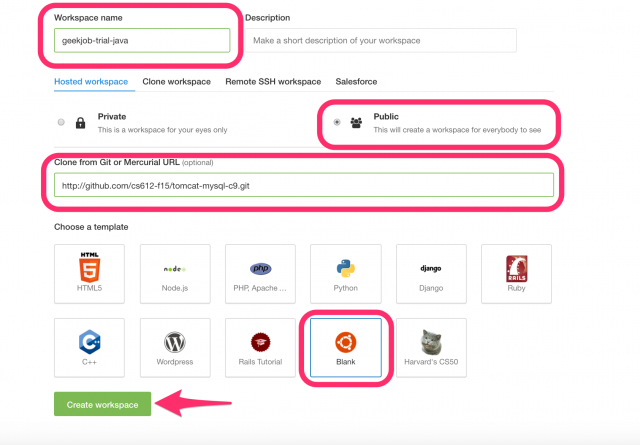Click the 'Private' option label
This screenshot has width=640, height=445.
112,117
